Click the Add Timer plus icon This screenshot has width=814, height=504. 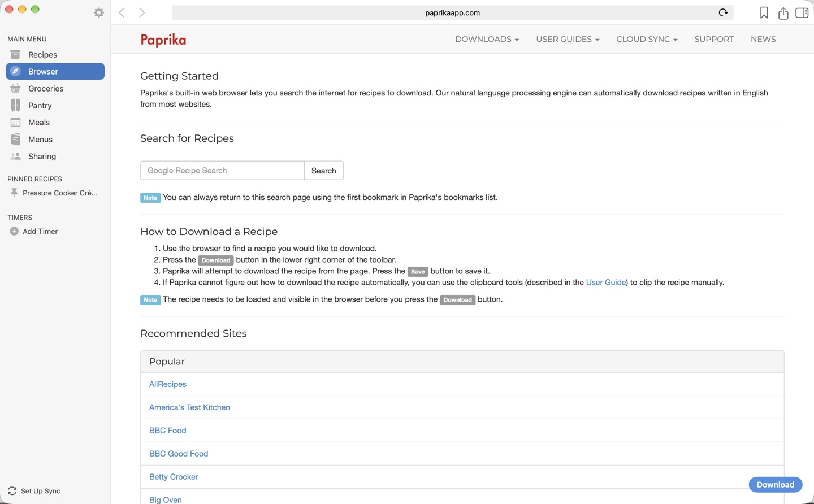point(14,231)
